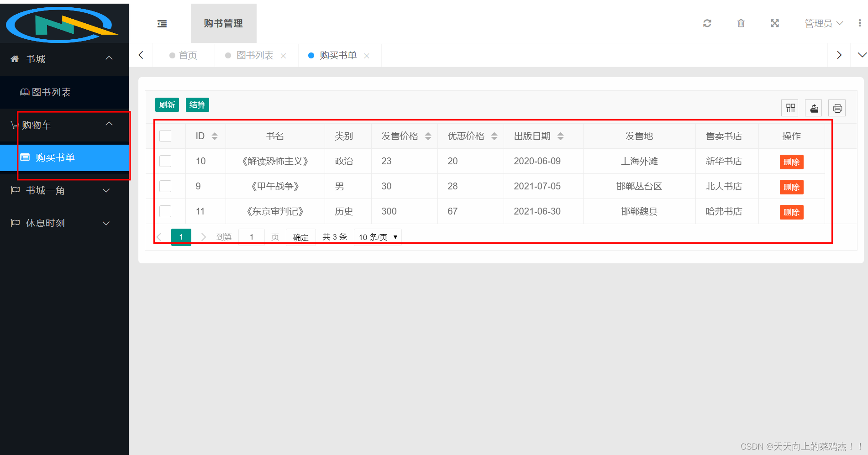The height and width of the screenshot is (455, 868).
Task: Collapse the 书城 sidebar section
Action: [64, 59]
